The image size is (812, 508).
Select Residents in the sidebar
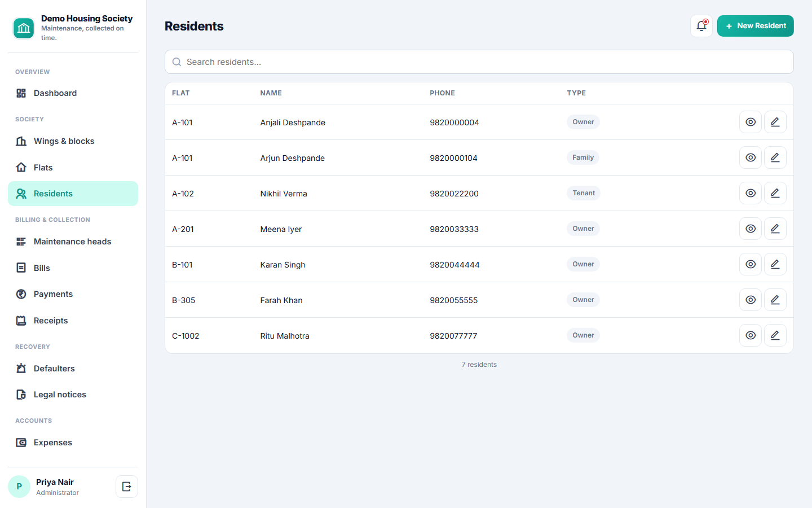coord(73,194)
